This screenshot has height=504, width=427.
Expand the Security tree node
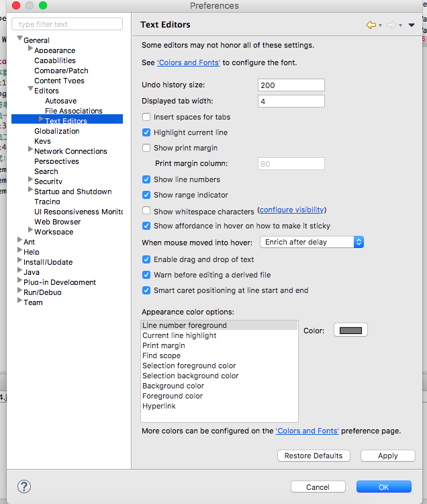click(30, 179)
